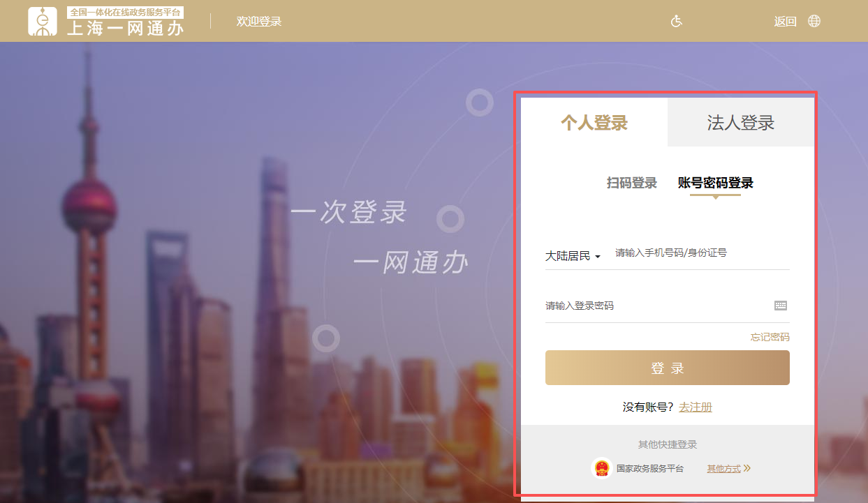This screenshot has width=868, height=503.
Task: Expand 其他方式 to show more login options
Action: [x=723, y=468]
